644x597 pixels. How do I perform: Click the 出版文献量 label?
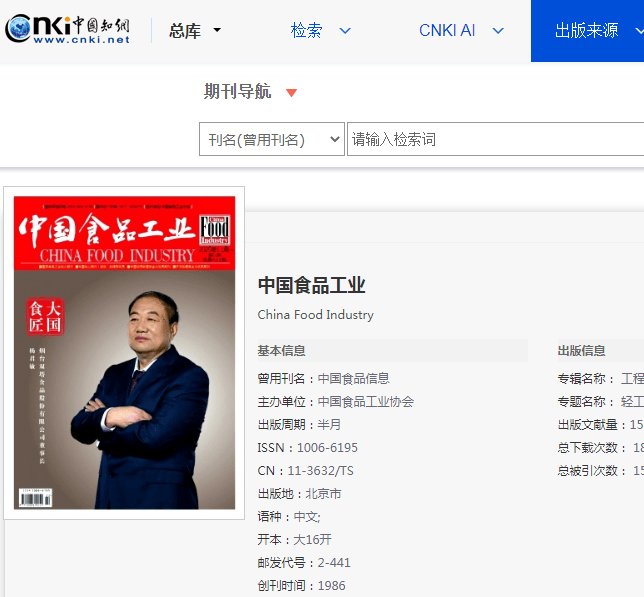pos(587,425)
